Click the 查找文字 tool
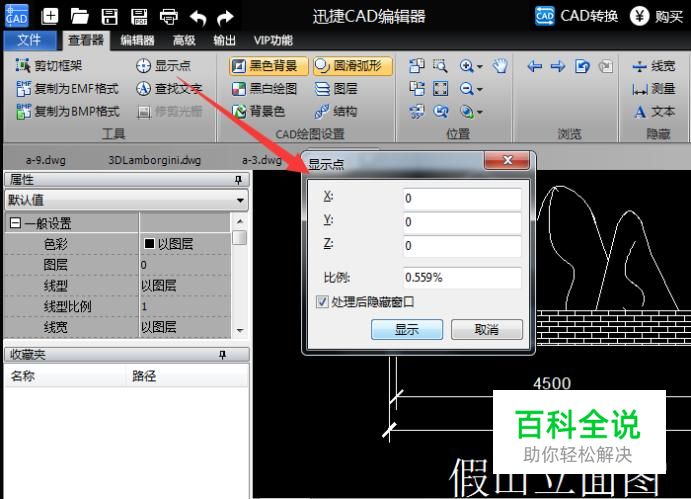Image resolution: width=691 pixels, height=499 pixels. pyautogui.click(x=169, y=89)
